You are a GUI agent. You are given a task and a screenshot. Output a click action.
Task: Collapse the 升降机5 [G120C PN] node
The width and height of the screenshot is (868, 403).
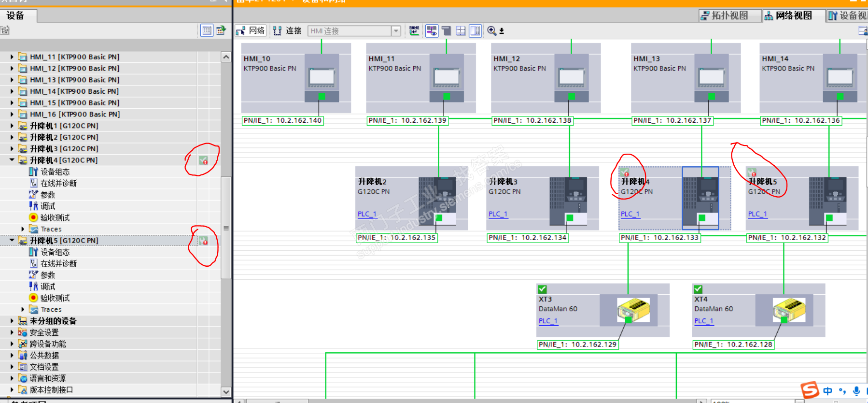tap(12, 240)
